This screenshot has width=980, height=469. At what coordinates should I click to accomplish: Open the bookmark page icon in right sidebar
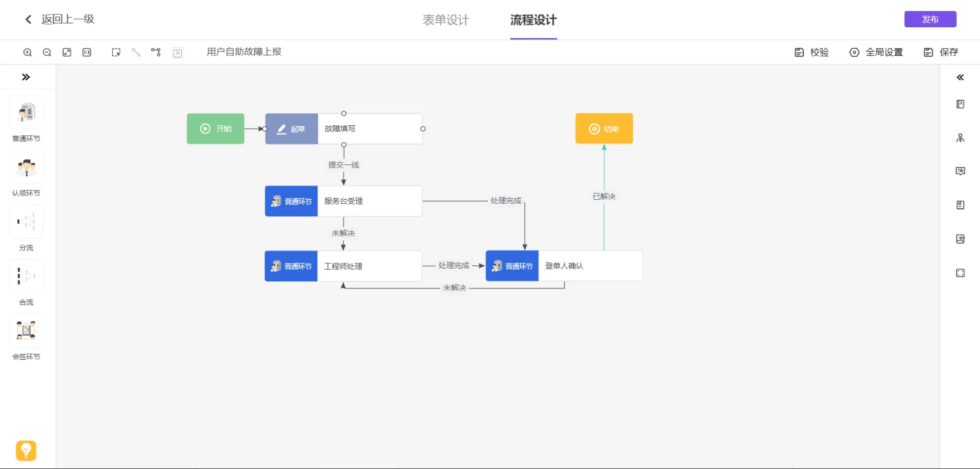[x=960, y=205]
